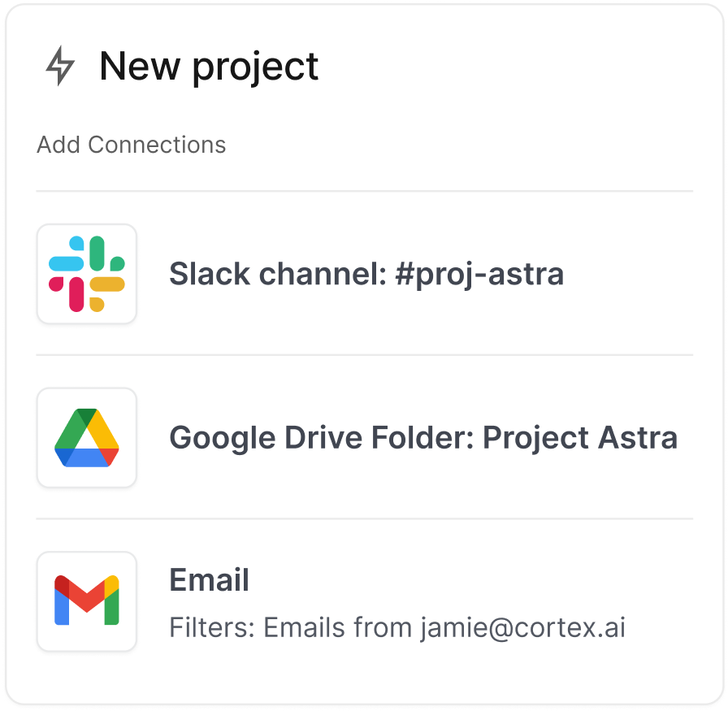This screenshot has height=711, width=728.
Task: Select the Slack logo icon
Action: 87,274
